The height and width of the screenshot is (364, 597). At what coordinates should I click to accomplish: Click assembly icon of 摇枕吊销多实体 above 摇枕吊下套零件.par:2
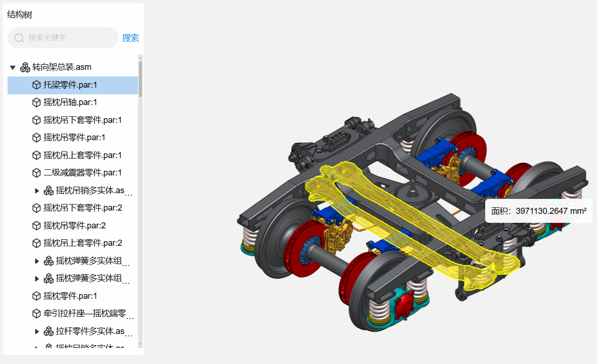click(49, 190)
